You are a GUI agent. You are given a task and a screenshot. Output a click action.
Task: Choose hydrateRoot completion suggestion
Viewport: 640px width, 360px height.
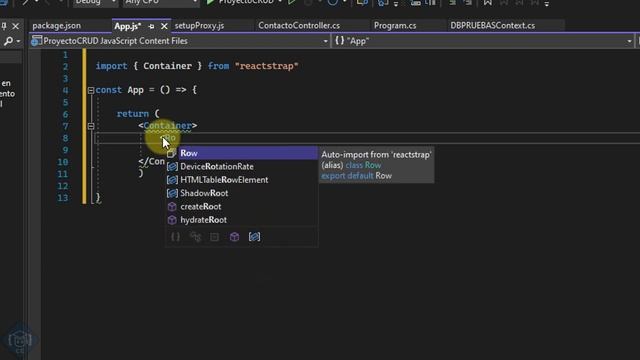pyautogui.click(x=242, y=220)
